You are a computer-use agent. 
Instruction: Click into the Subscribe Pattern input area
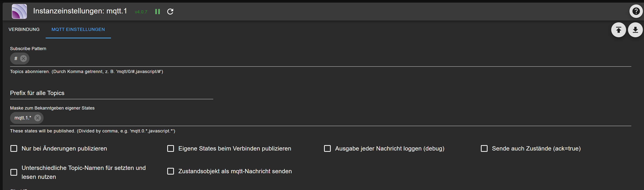[330, 58]
